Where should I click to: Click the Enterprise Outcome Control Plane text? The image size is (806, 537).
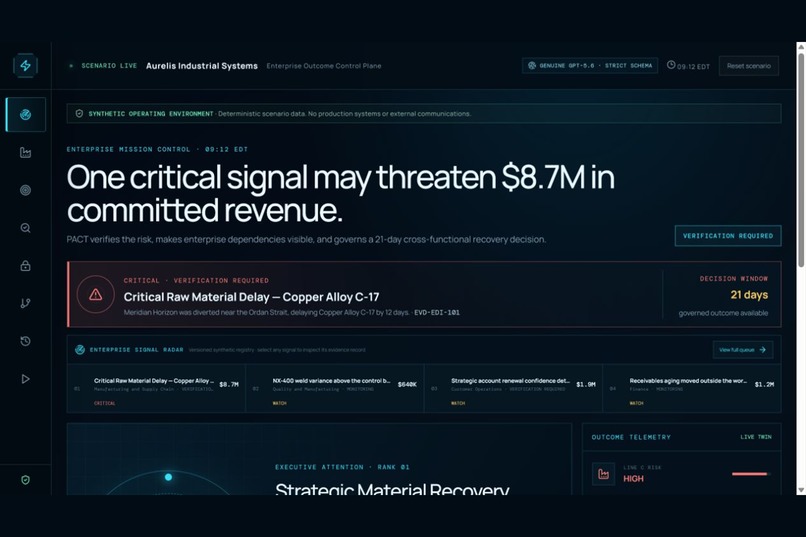click(324, 66)
